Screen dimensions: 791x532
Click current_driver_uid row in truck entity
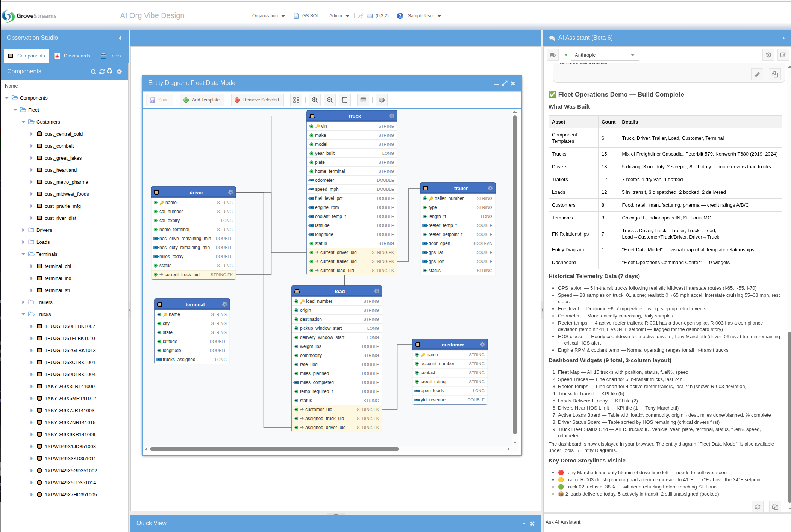click(x=352, y=252)
